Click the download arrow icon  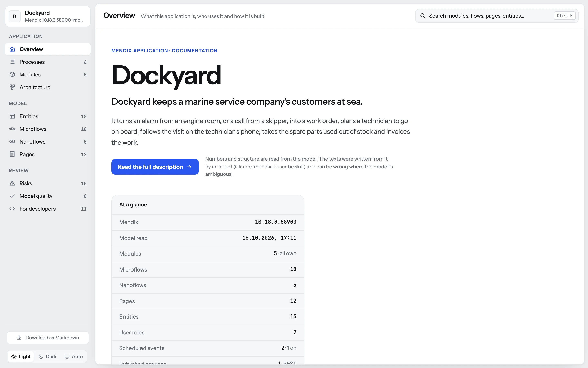[x=19, y=338]
